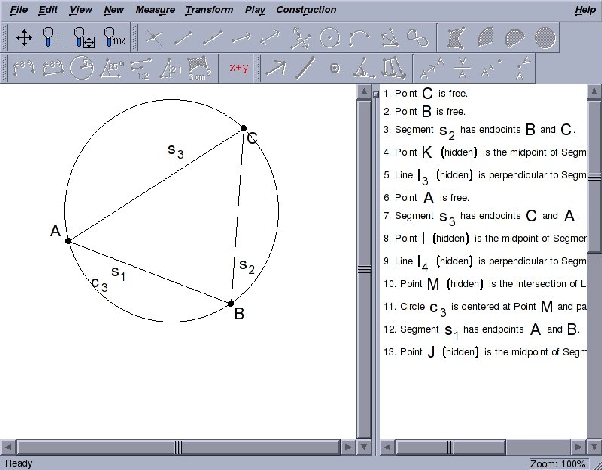602x470 pixels.
Task: Click the sketch's horizontal scrollbar
Action: coord(180,446)
